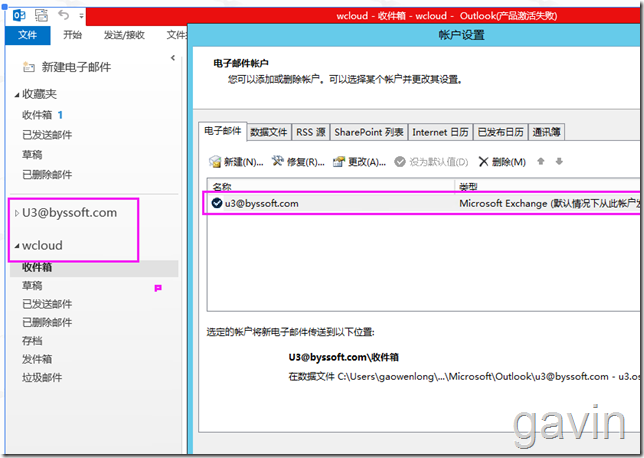Select 垃圾邮件 folder under wcloud
This screenshot has width=644, height=458.
pyautogui.click(x=42, y=377)
